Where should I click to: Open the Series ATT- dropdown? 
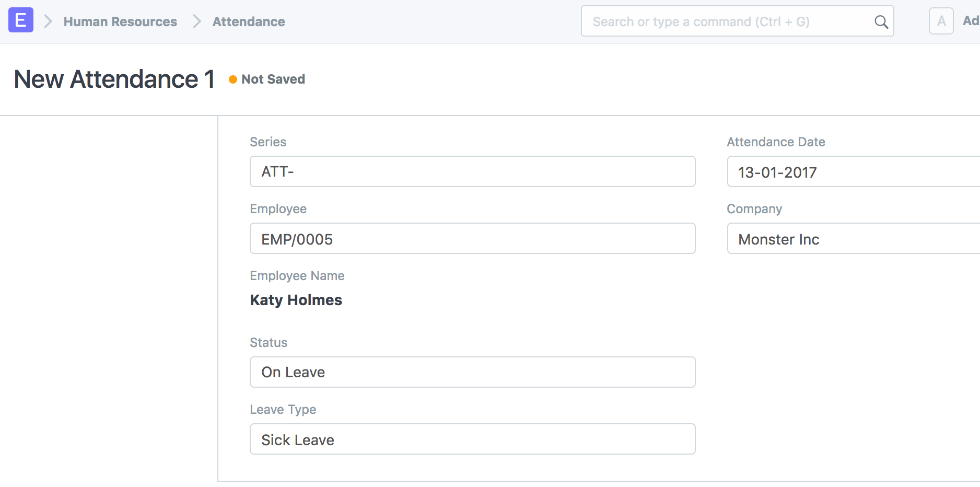pyautogui.click(x=472, y=171)
